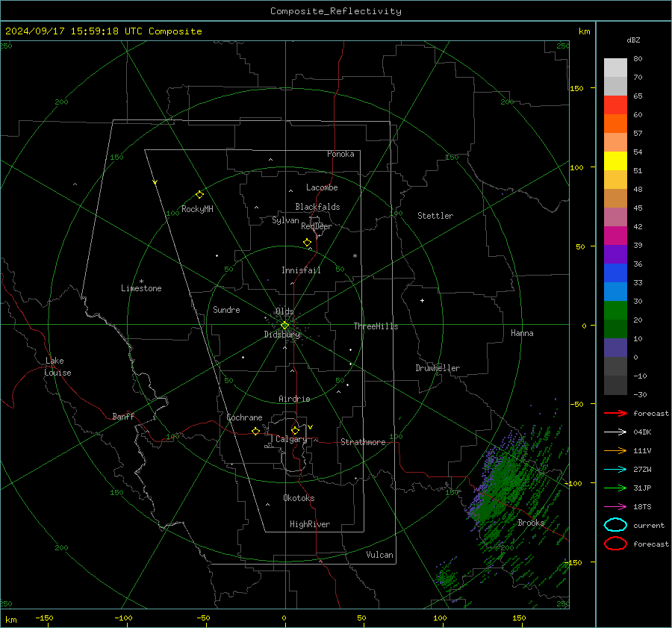Click the Blackfalds town label
The height and width of the screenshot is (628, 672).
click(x=317, y=207)
